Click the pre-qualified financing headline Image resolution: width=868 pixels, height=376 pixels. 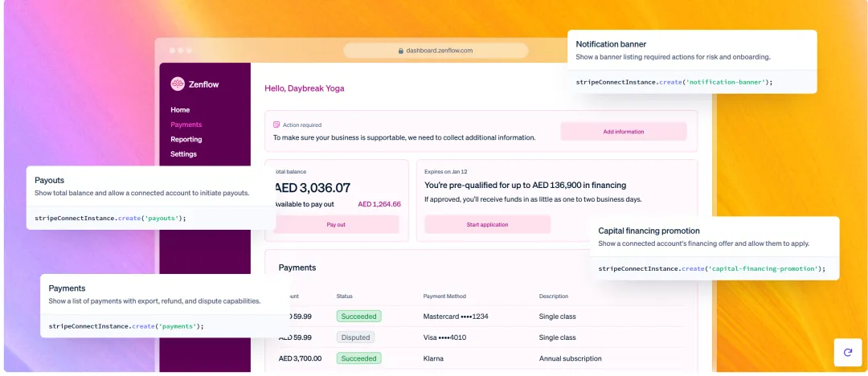[x=526, y=185]
